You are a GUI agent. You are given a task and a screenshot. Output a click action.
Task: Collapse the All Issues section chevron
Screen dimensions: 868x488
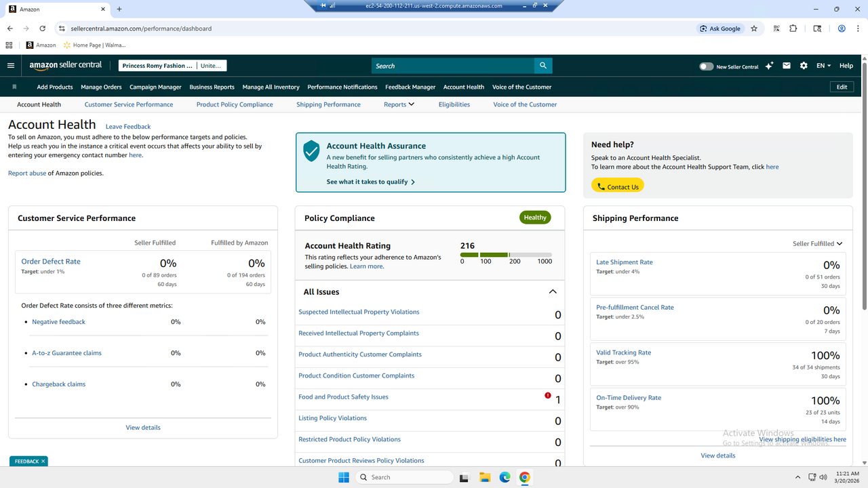[x=553, y=291]
